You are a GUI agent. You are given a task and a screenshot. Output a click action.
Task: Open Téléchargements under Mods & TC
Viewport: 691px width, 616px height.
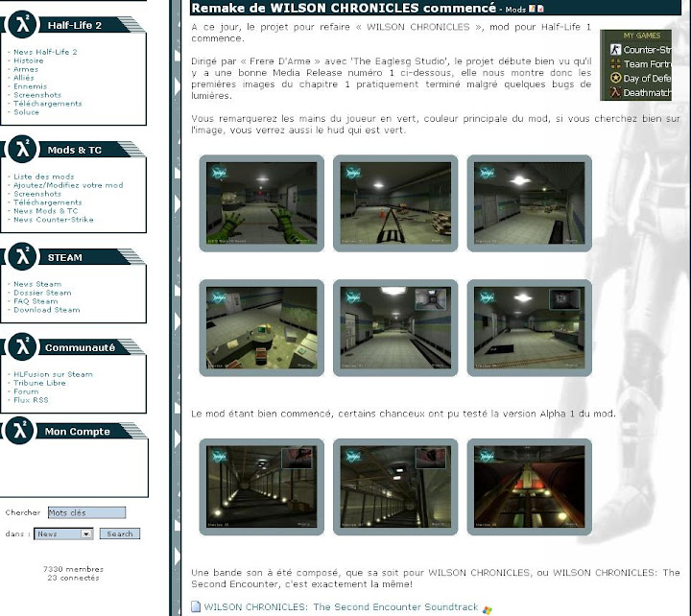(x=48, y=202)
